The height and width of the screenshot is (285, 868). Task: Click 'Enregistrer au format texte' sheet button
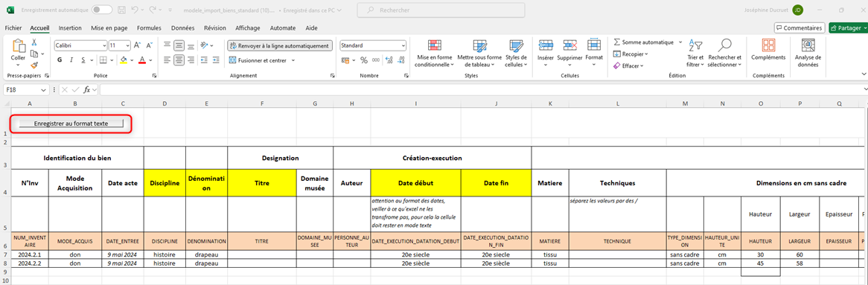[71, 124]
